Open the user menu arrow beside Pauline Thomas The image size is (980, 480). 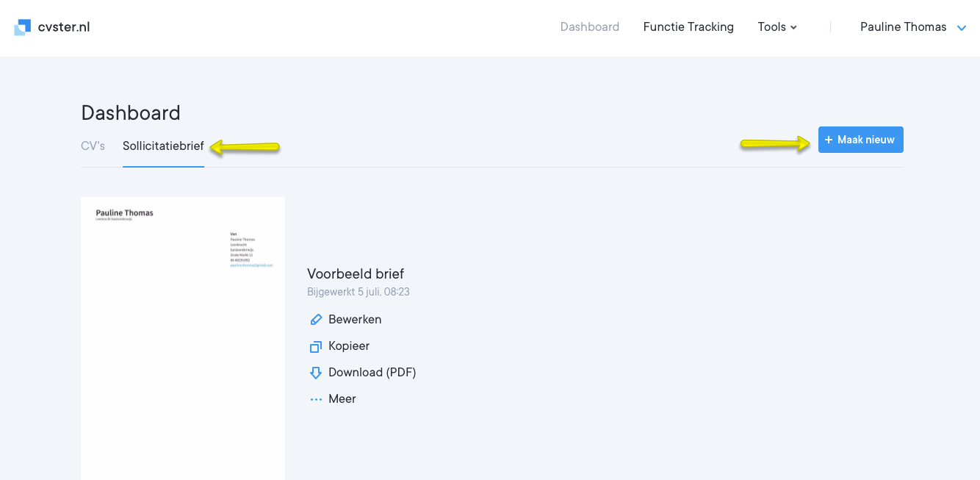961,28
